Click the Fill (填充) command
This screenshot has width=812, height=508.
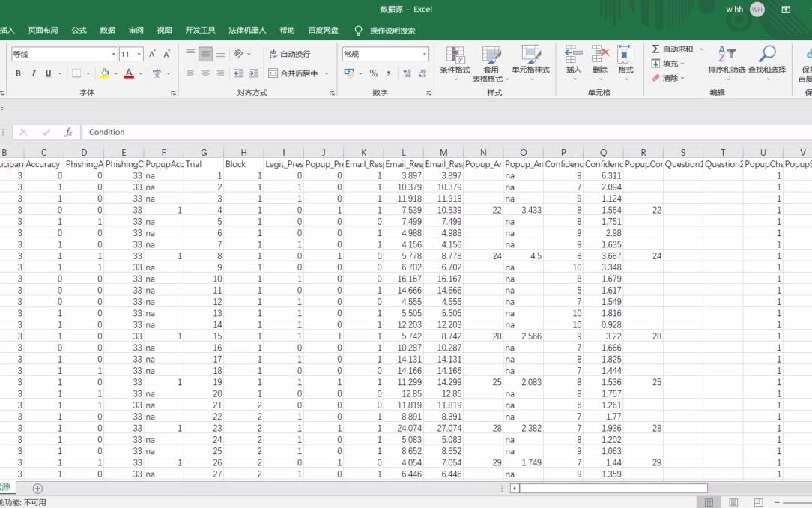665,63
